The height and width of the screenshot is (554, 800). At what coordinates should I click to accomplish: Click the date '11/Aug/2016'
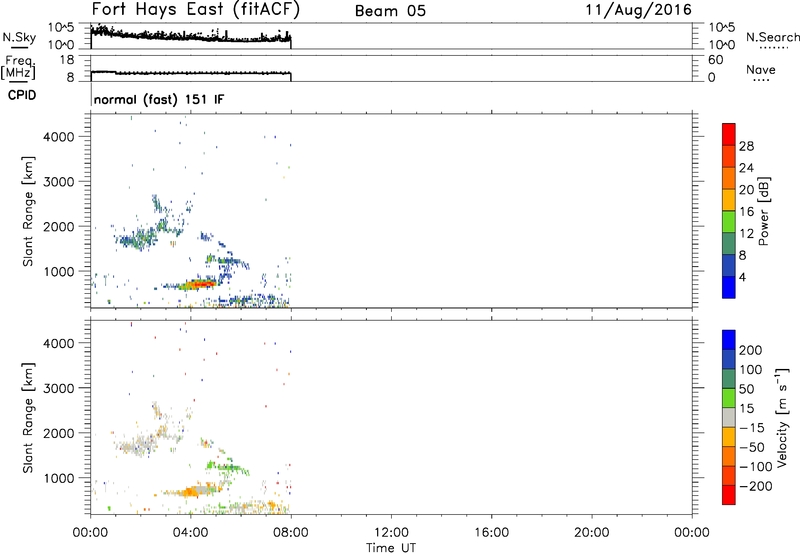pos(638,10)
